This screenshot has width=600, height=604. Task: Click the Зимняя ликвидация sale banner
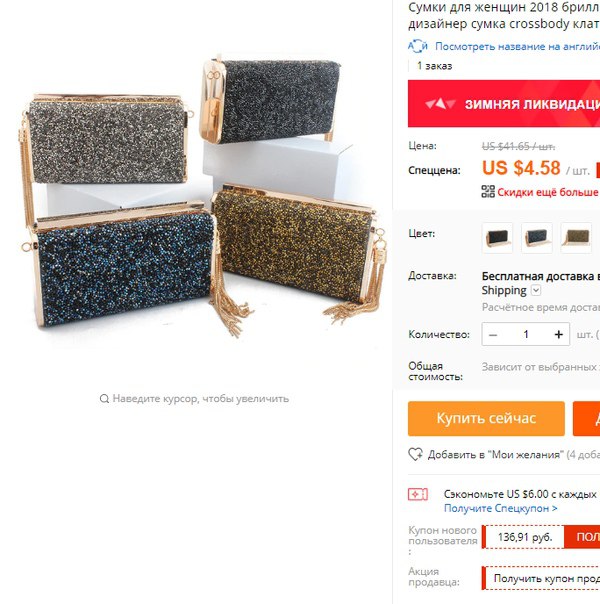(504, 104)
